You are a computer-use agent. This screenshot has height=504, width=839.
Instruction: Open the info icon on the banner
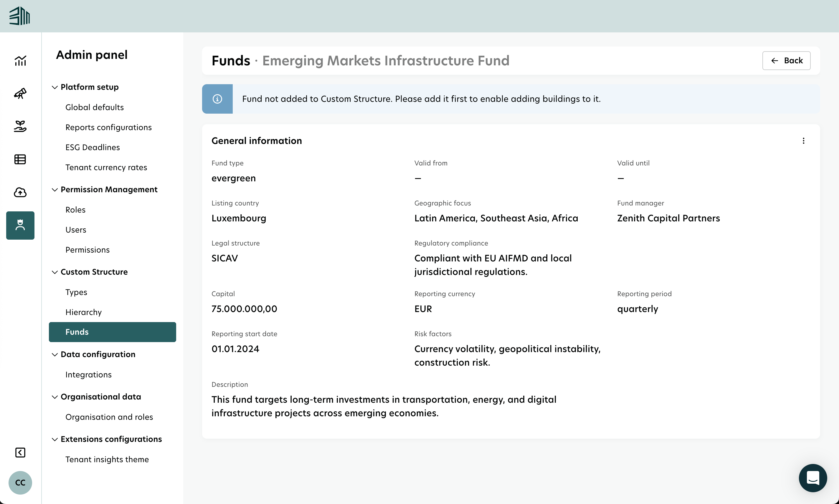pos(217,99)
